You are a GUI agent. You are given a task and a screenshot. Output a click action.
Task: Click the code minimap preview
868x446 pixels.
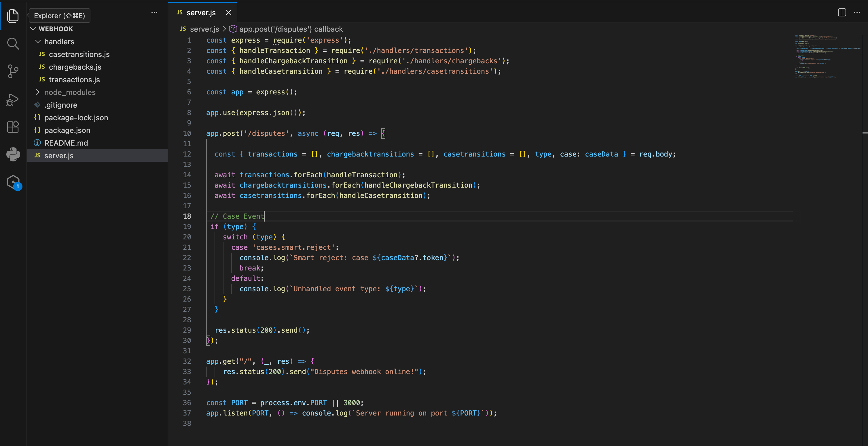pyautogui.click(x=828, y=56)
